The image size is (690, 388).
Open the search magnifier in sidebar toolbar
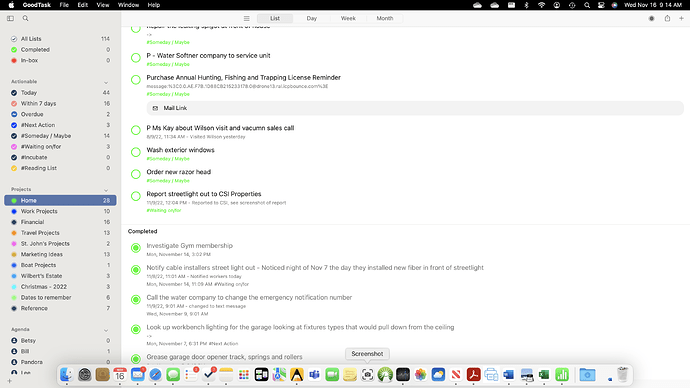pos(26,18)
